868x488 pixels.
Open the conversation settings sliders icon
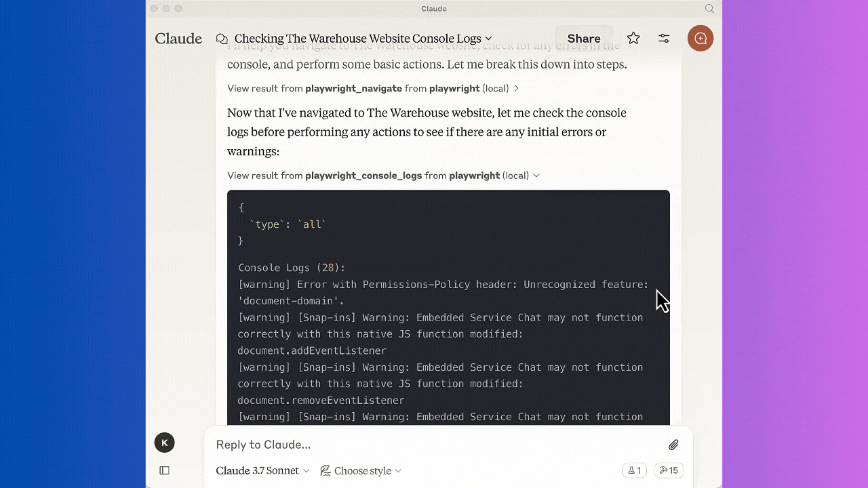[664, 38]
